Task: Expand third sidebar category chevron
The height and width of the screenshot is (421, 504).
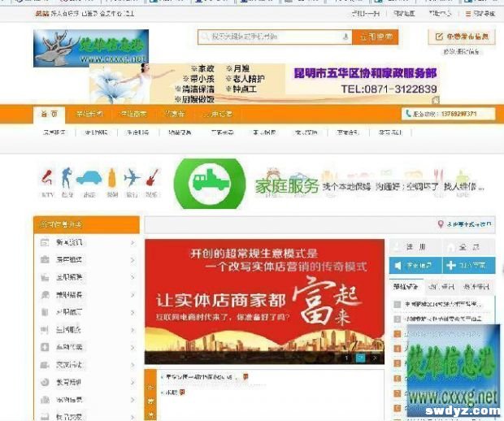Action: point(133,277)
